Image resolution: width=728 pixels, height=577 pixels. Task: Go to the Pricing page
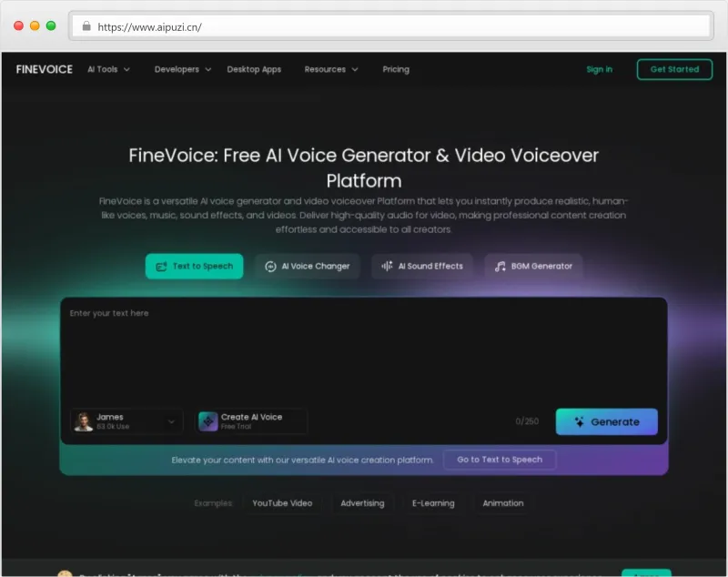click(396, 69)
